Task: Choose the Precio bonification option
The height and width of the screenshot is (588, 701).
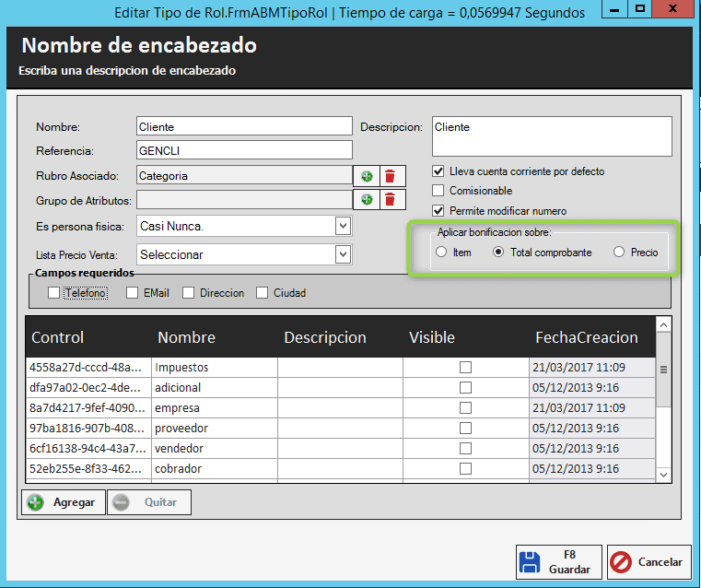Action: click(x=619, y=253)
